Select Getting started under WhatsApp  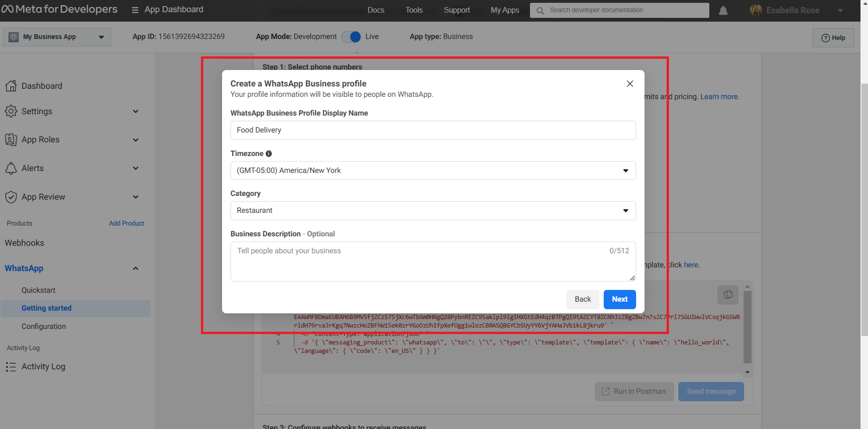(x=76, y=308)
